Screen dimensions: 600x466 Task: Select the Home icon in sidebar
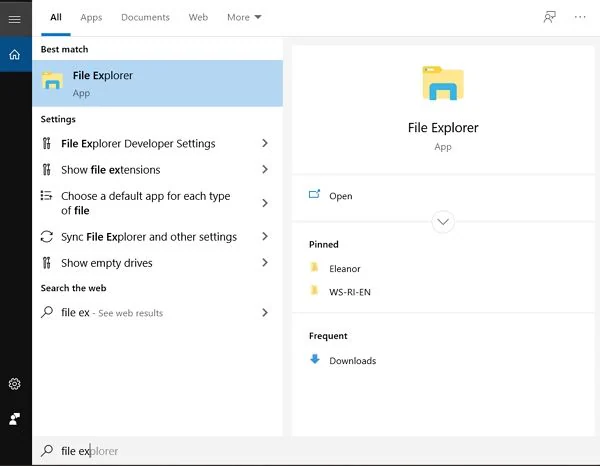tap(14, 54)
